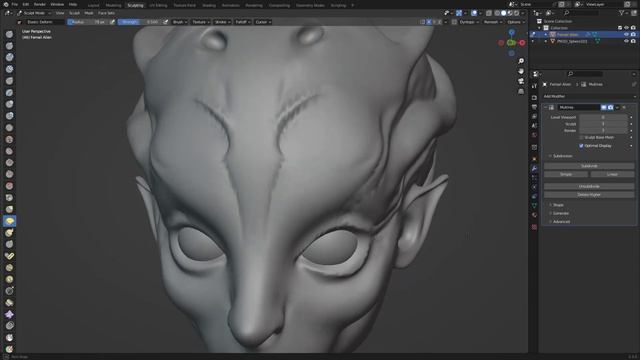Select the Smooth brush tool
640x360 pixels.
(x=9, y=139)
